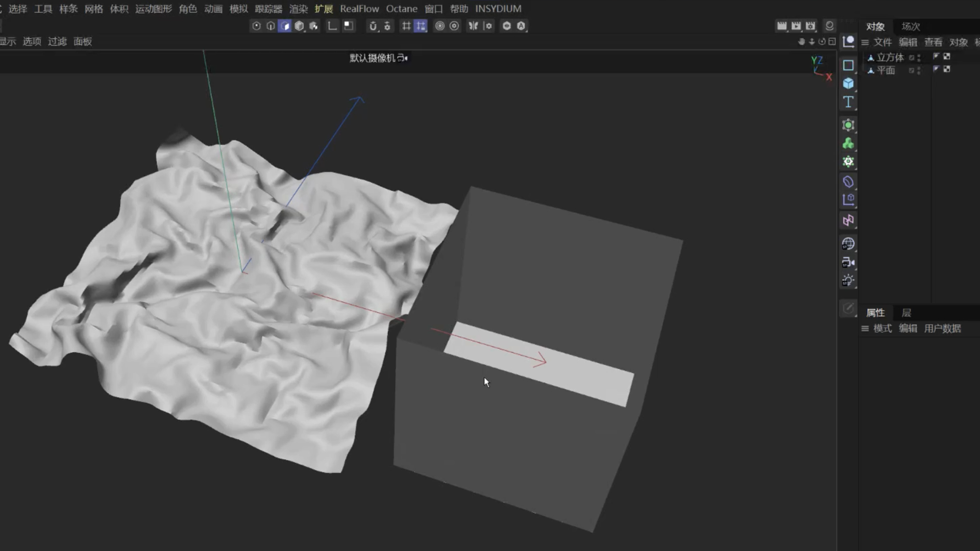
Task: Open the Attributes panel hamburger menu
Action: (x=865, y=329)
